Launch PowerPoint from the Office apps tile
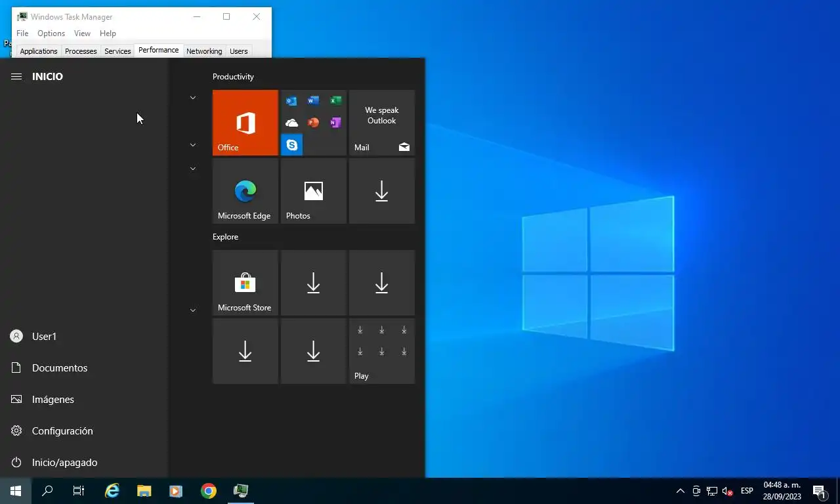 point(314,123)
